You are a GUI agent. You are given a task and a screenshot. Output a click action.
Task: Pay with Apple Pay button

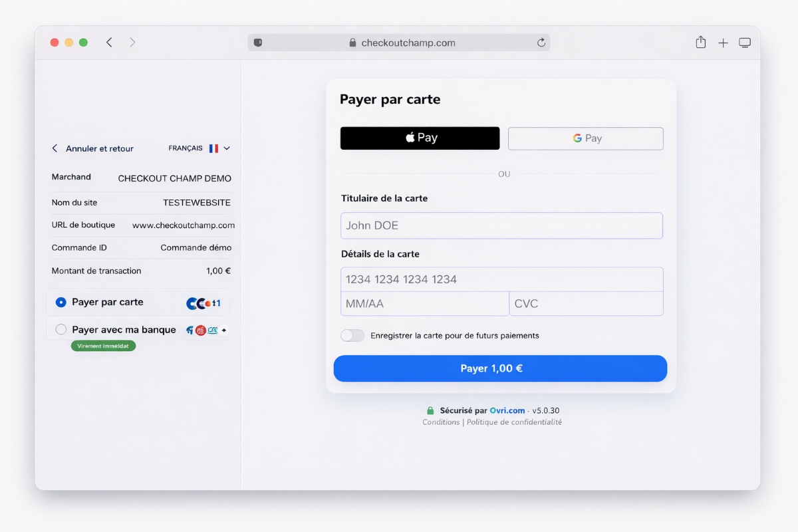[420, 138]
